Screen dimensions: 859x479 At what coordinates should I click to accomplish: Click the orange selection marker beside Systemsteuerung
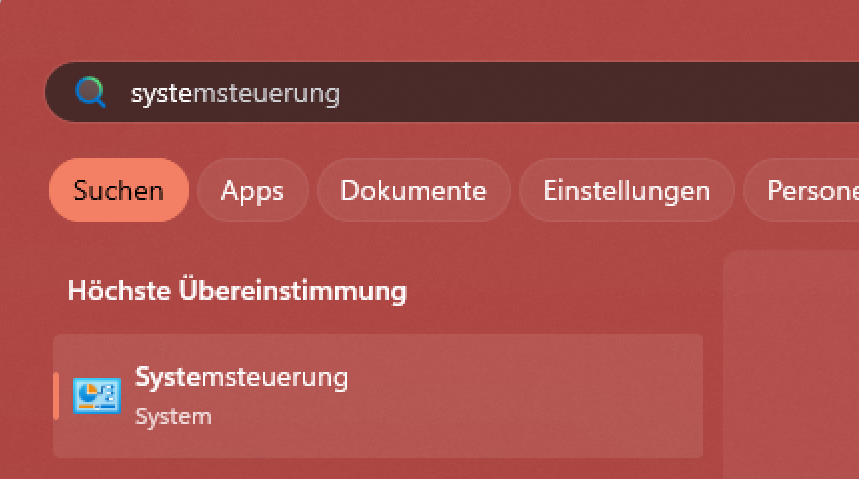56,396
